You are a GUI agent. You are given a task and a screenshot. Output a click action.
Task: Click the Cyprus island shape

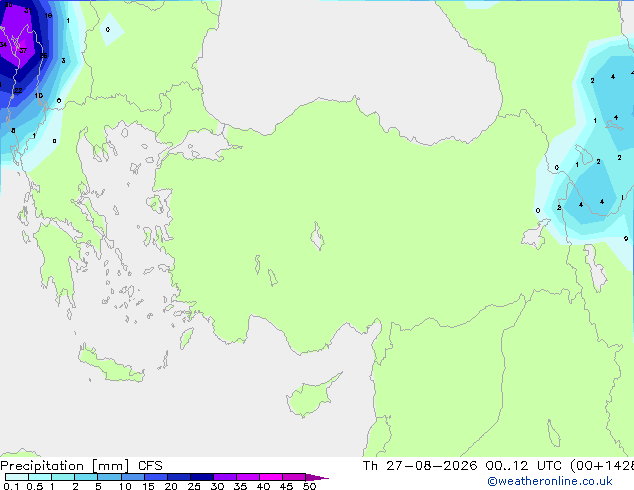(x=311, y=397)
